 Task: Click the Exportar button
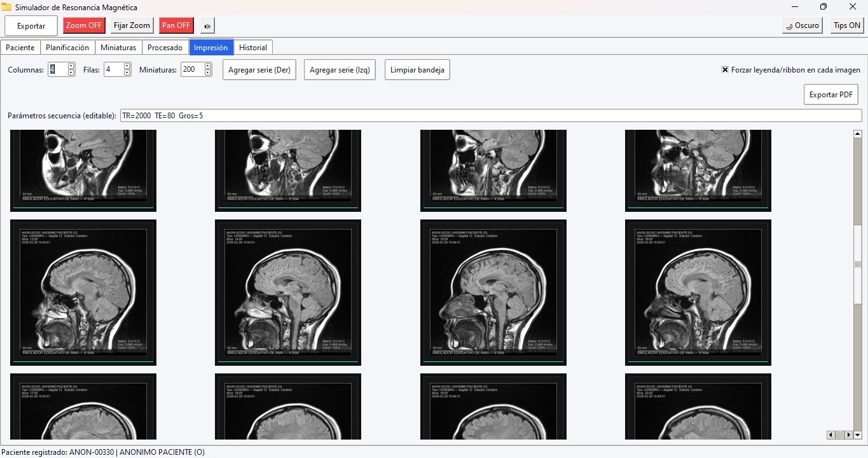click(x=31, y=26)
